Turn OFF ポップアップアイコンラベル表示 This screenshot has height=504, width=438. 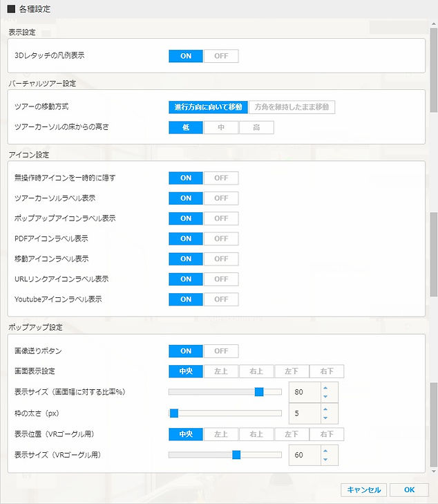[x=221, y=218]
